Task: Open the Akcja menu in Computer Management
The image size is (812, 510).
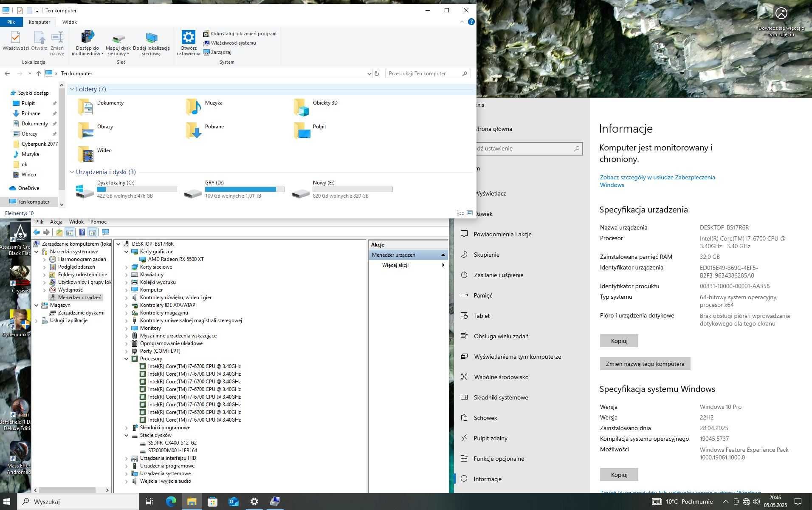Action: (x=56, y=222)
